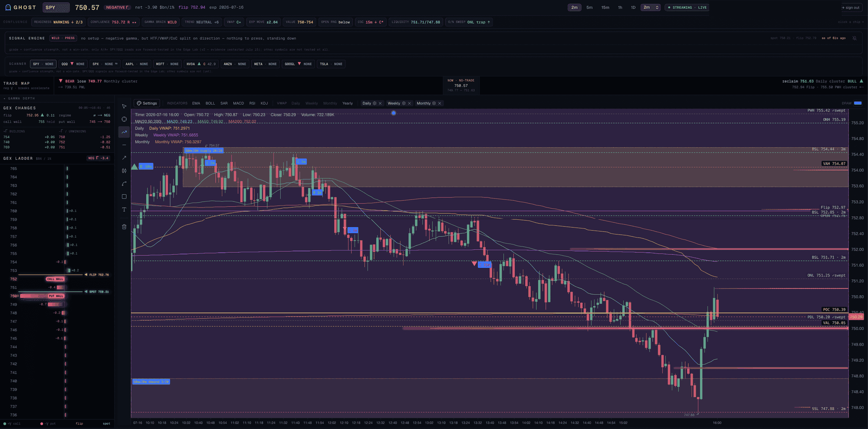The height and width of the screenshot is (429, 868).
Task: Click the green bull triangle in Trade Map
Action: (x=861, y=81)
